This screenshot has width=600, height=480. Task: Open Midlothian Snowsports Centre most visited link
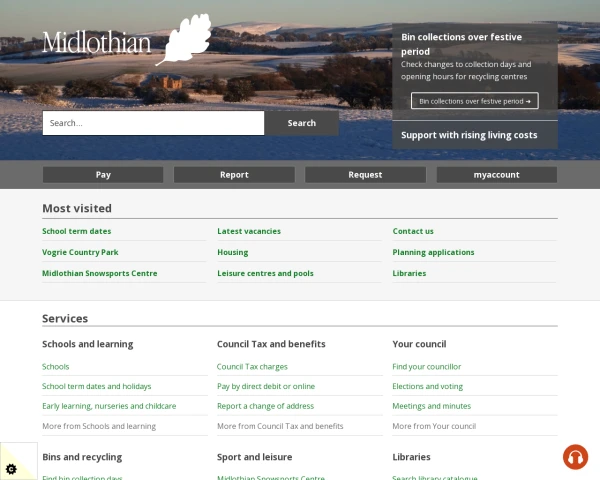(x=99, y=273)
